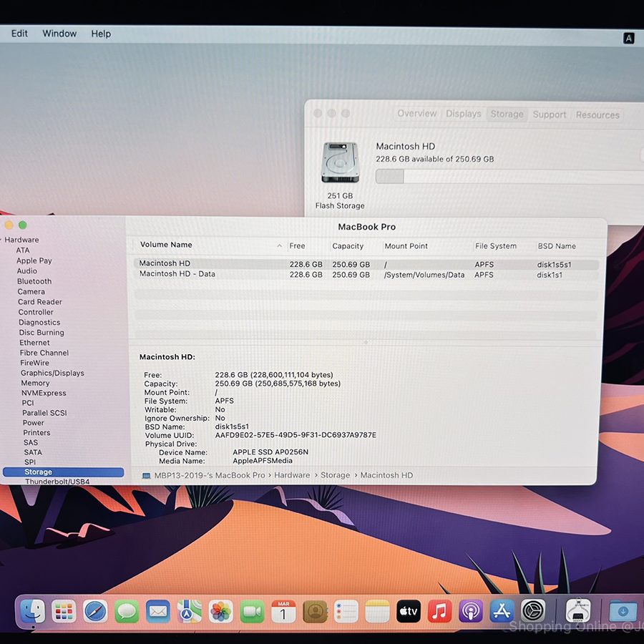This screenshot has width=644, height=644.
Task: Open the Mail app icon
Action: (x=157, y=612)
